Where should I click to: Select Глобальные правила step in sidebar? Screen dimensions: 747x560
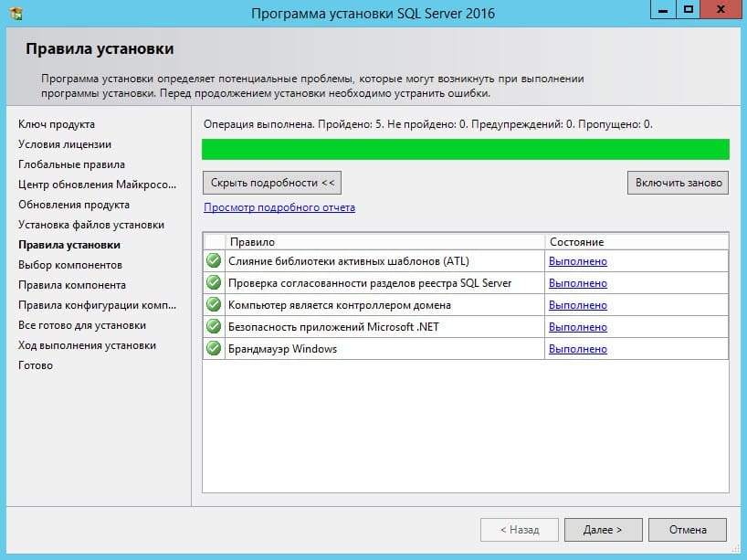[71, 164]
